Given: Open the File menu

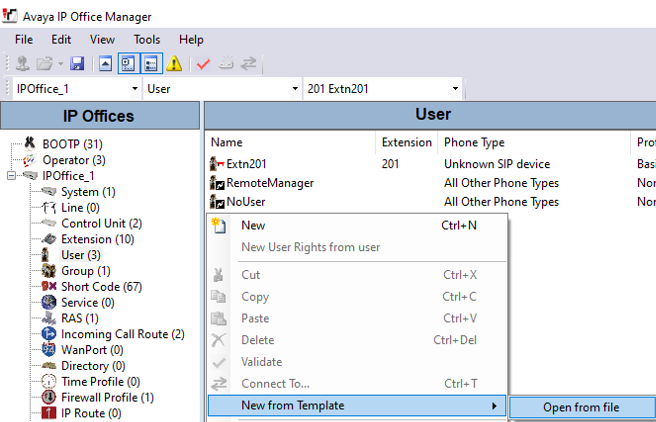Looking at the screenshot, I should (x=24, y=39).
